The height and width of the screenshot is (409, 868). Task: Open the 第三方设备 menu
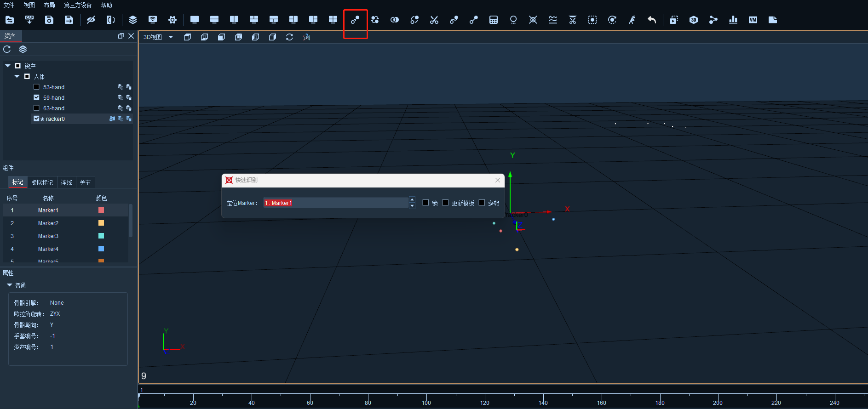point(78,5)
